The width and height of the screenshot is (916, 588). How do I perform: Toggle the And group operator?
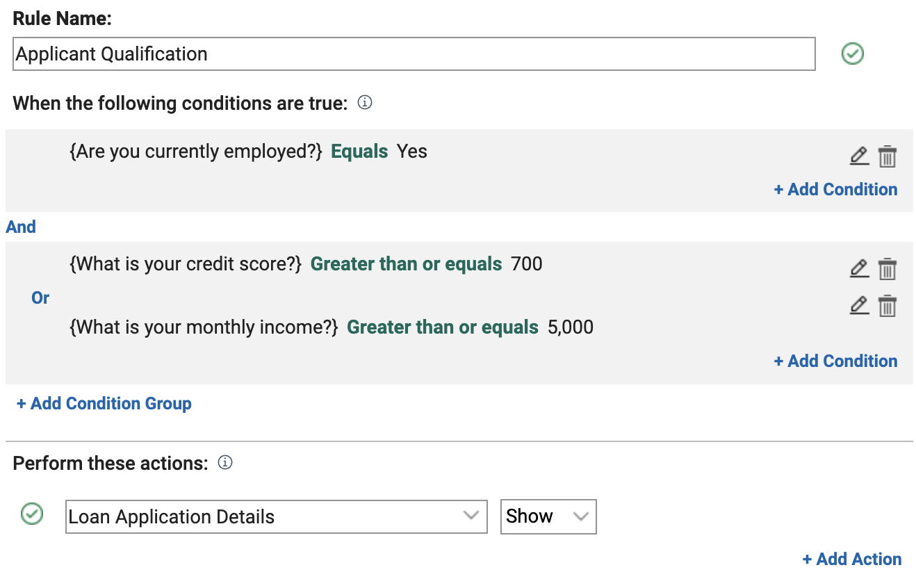click(21, 227)
